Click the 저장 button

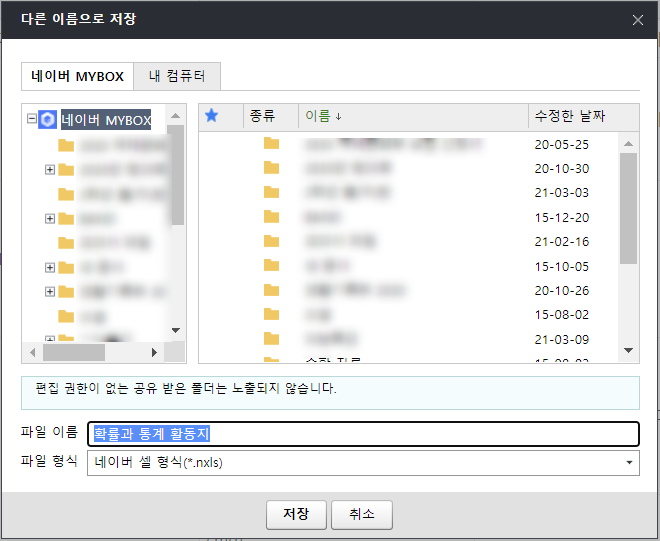point(296,514)
